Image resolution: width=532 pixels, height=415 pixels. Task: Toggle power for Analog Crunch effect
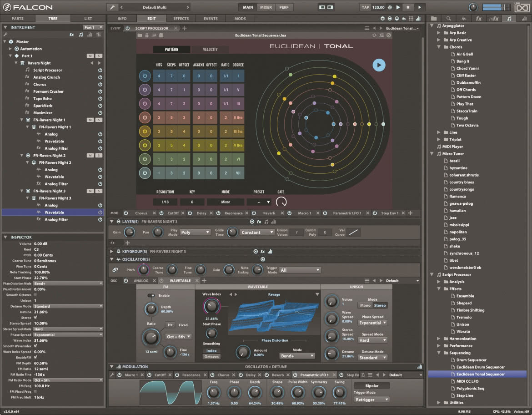[x=100, y=77]
